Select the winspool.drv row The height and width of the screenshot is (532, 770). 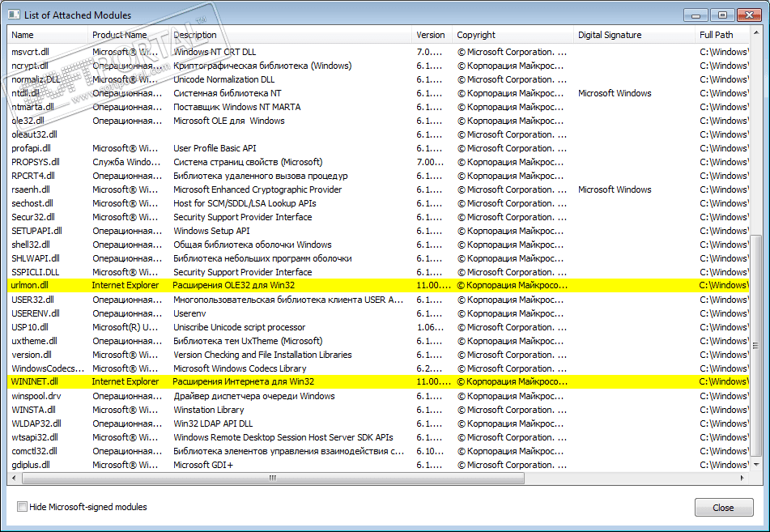[378, 396]
